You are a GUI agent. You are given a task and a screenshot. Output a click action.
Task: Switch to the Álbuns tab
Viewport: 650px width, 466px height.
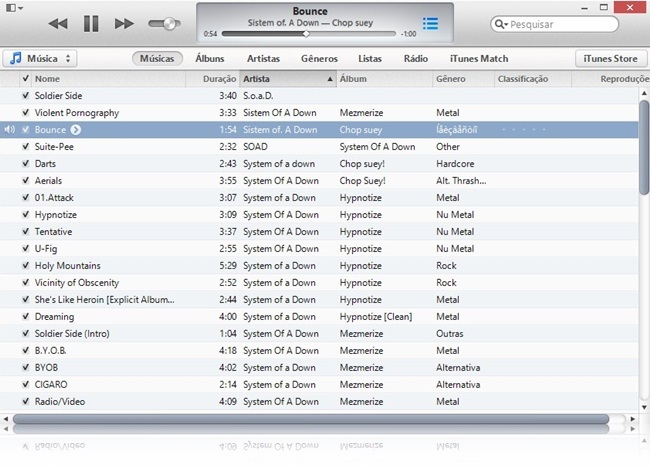(x=210, y=58)
